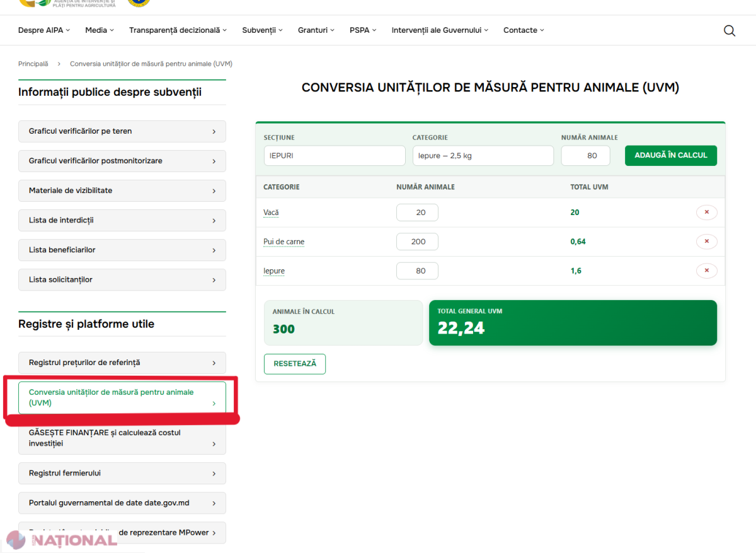The image size is (756, 553).
Task: Open Graficul verificărilor pe teren
Action: [122, 131]
